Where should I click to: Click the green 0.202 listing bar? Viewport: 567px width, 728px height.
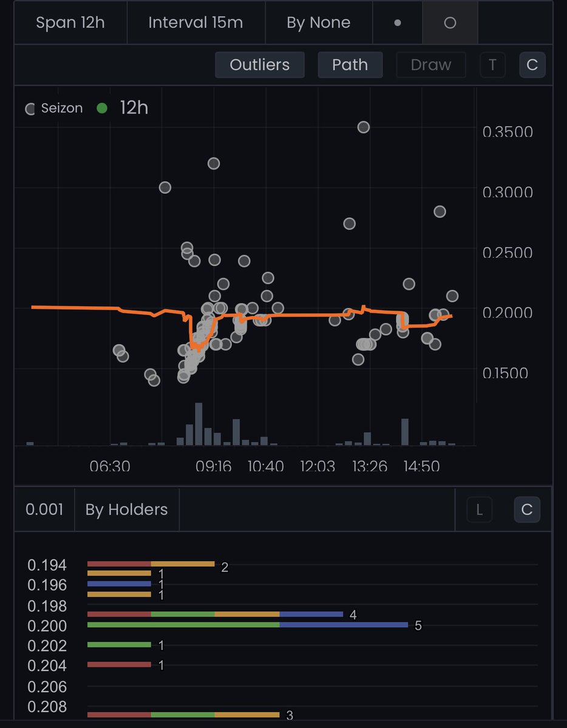119,644
